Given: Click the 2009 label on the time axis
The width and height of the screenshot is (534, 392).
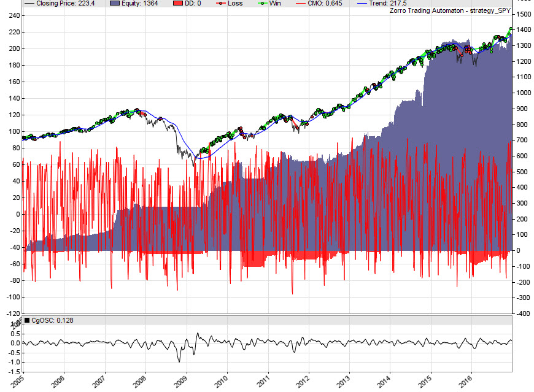Looking at the screenshot, I should [x=182, y=381].
